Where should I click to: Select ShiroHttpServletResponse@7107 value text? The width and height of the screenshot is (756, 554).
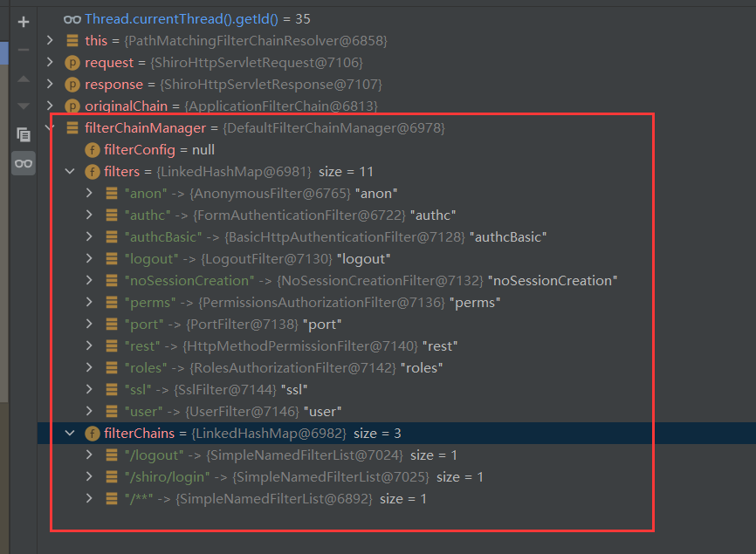click(271, 85)
